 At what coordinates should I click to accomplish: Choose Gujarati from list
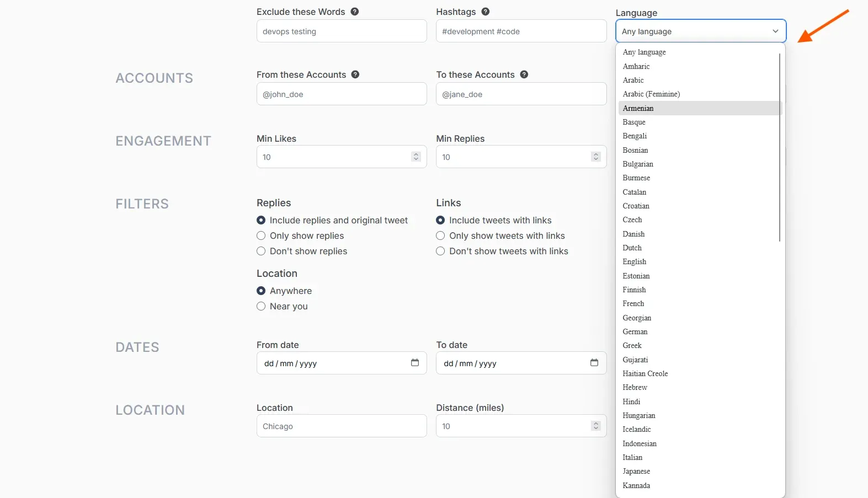click(700, 360)
